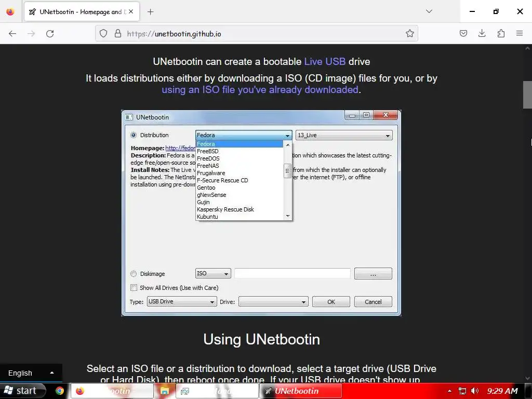Choose FreeNAS in the distribution list
Image resolution: width=532 pixels, height=399 pixels.
[239, 166]
